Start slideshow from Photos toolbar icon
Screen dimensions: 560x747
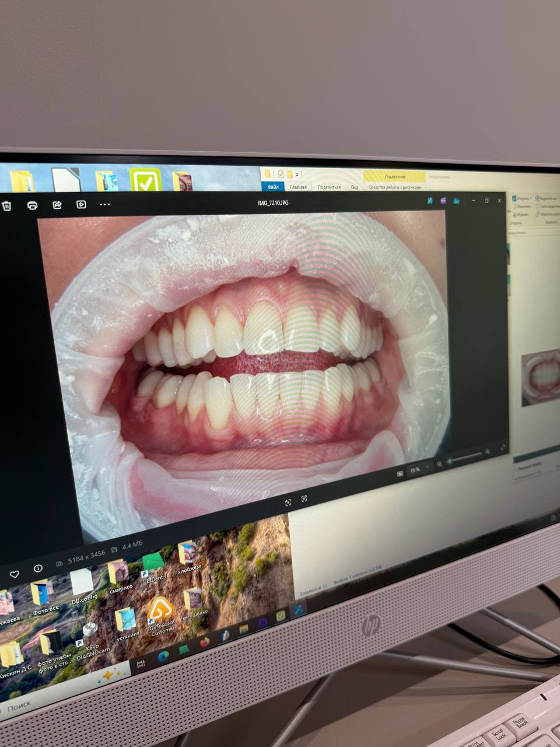pos(81,204)
